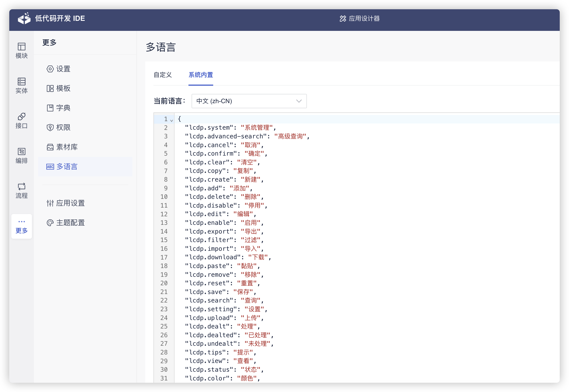Open the 模板 templates menu item
This screenshot has height=392, width=569.
tap(63, 88)
